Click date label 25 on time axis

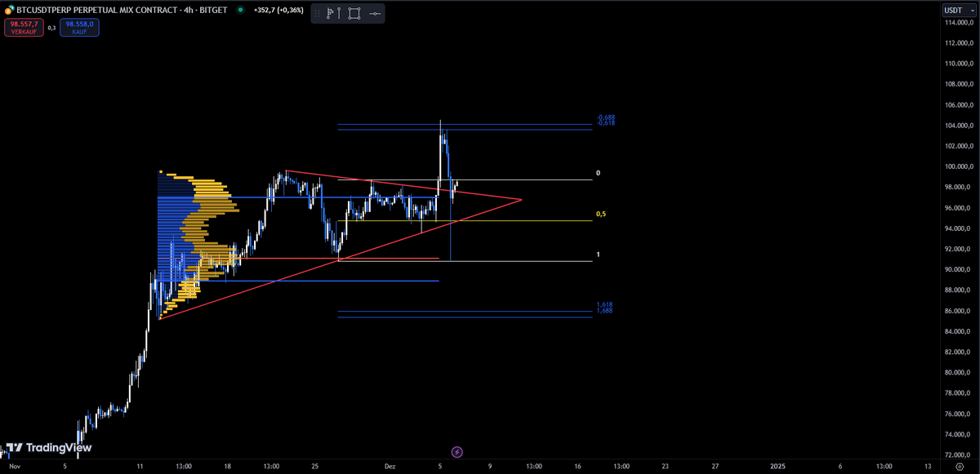tap(314, 466)
